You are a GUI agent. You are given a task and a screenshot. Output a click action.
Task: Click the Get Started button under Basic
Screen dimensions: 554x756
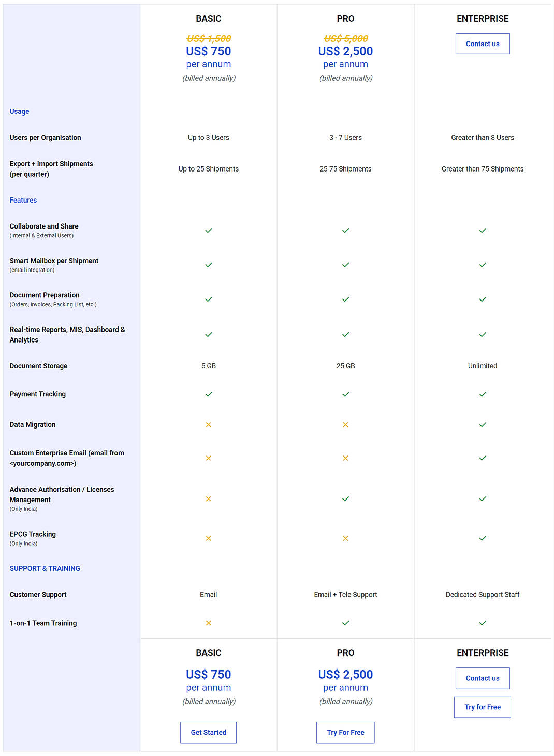(x=208, y=732)
